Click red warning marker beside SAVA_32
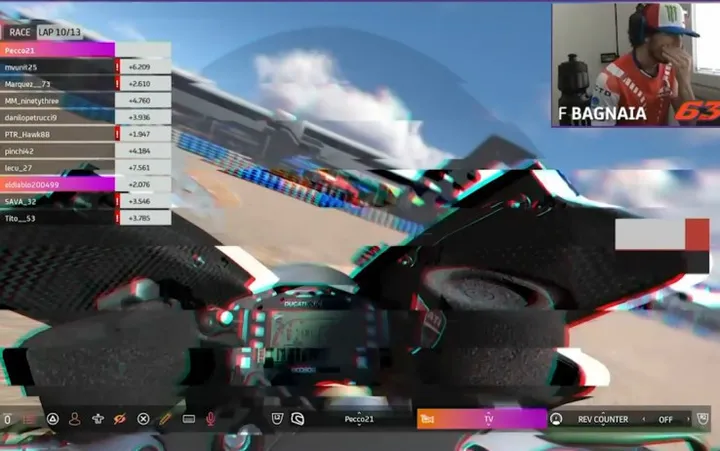Viewport: 720px width, 451px height. coord(118,201)
